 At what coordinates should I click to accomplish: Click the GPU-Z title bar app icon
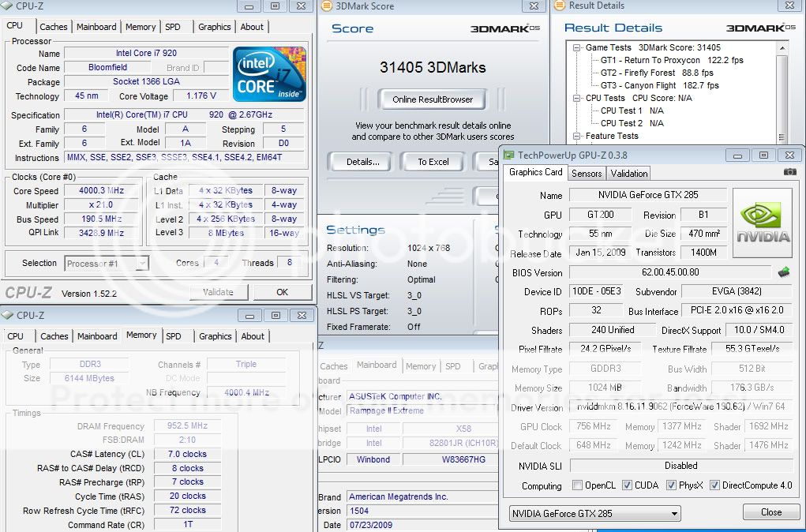(x=509, y=155)
